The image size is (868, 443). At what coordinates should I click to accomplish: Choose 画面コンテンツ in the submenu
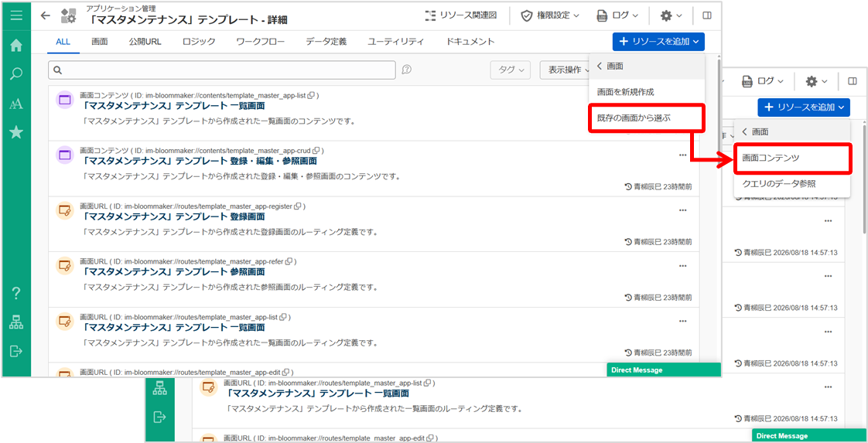[791, 158]
